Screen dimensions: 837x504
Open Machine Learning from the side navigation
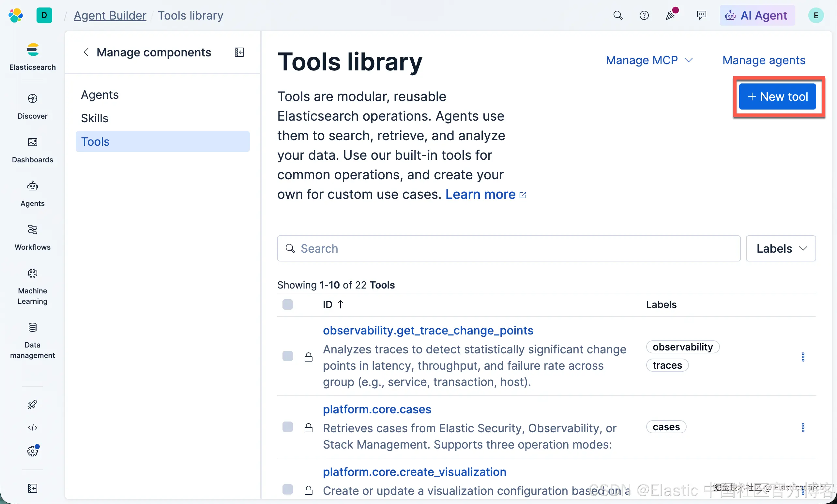(x=33, y=287)
